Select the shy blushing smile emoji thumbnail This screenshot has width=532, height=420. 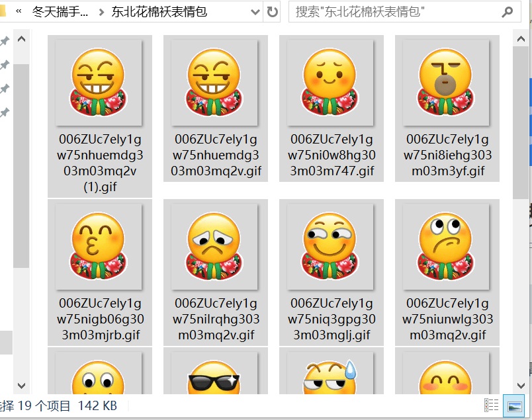[x=330, y=83]
